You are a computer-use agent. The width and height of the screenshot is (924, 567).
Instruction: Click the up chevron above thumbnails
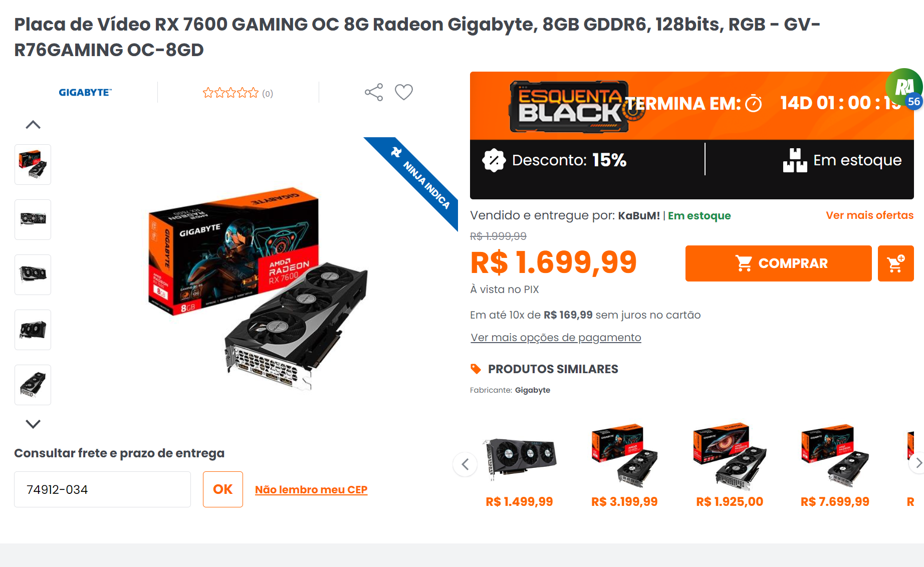33,125
